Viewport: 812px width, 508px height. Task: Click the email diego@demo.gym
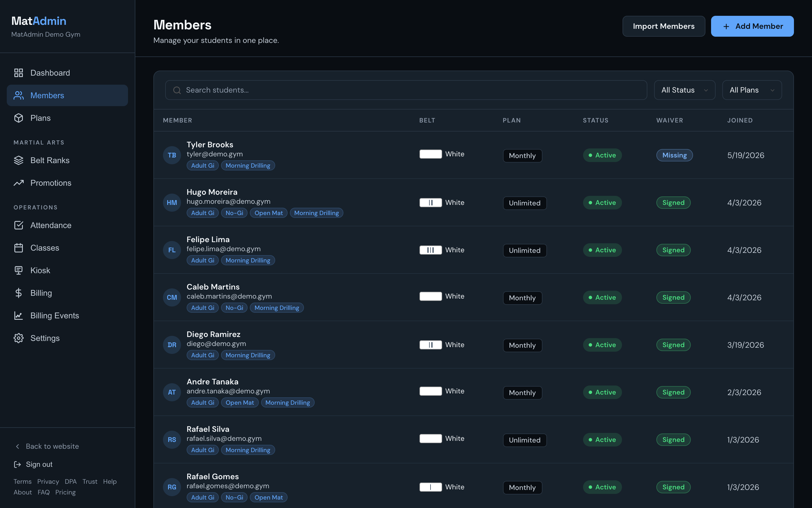(217, 344)
